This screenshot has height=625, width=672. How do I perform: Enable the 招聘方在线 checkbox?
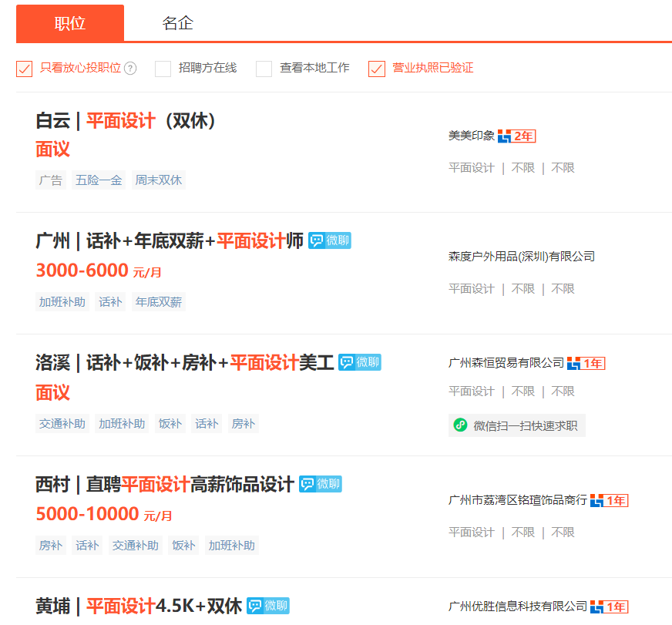[163, 69]
